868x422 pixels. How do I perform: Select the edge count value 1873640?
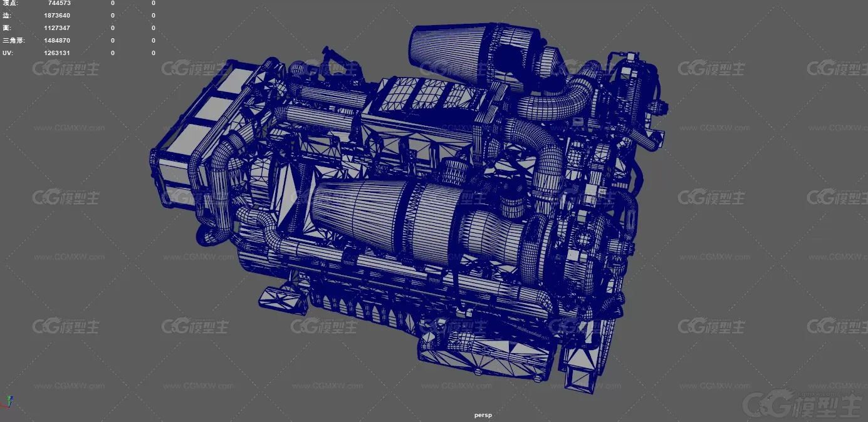[x=57, y=15]
